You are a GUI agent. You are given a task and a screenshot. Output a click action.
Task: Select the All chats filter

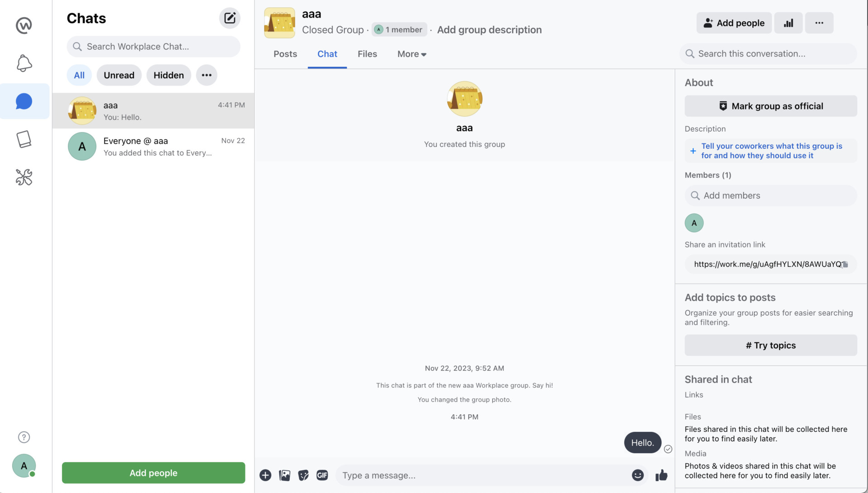click(79, 75)
